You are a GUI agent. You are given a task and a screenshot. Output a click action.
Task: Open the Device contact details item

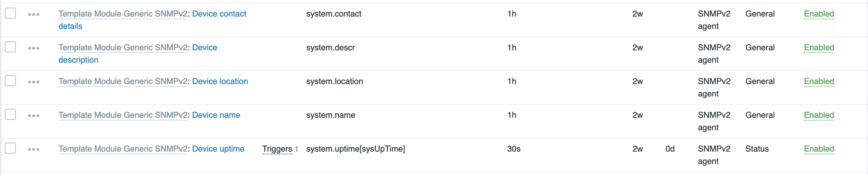coord(219,14)
